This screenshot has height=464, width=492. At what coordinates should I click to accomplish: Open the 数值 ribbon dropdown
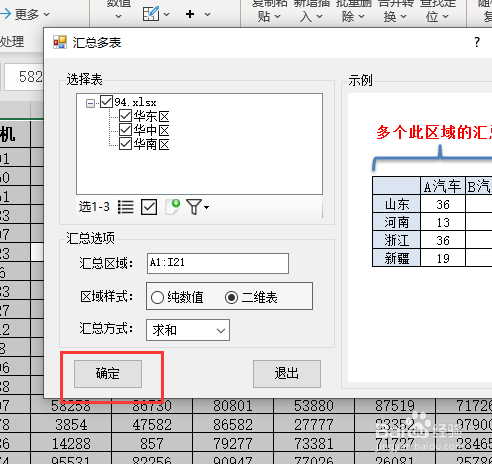point(118,10)
